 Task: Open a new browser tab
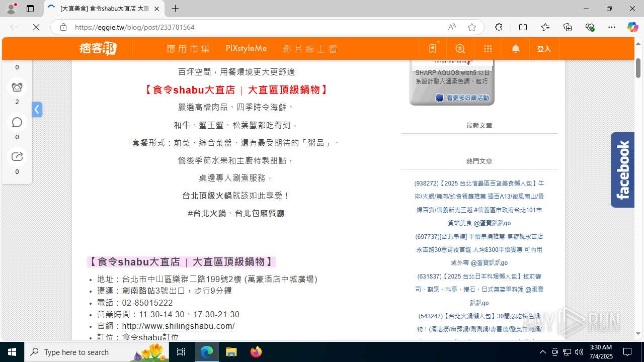point(175,9)
